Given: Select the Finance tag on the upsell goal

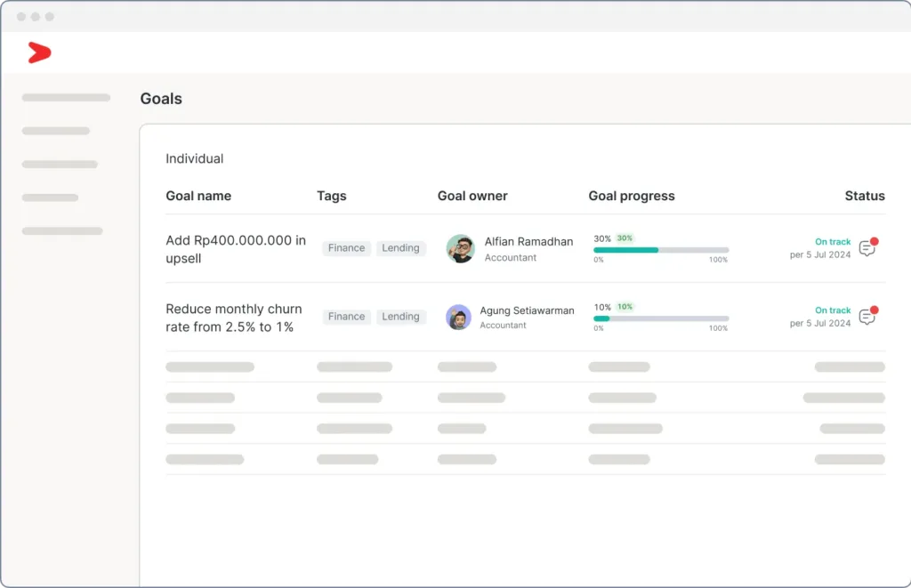Looking at the screenshot, I should [x=346, y=248].
